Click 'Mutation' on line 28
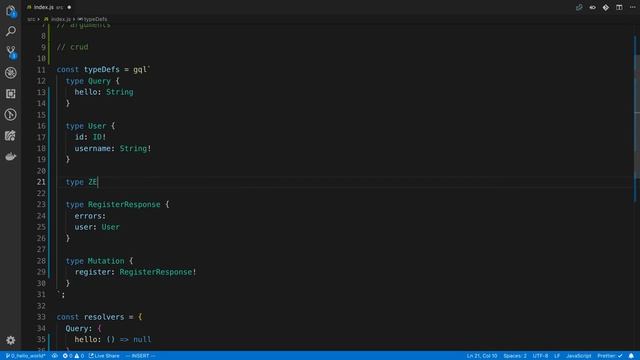This screenshot has width=640, height=360. point(106,261)
